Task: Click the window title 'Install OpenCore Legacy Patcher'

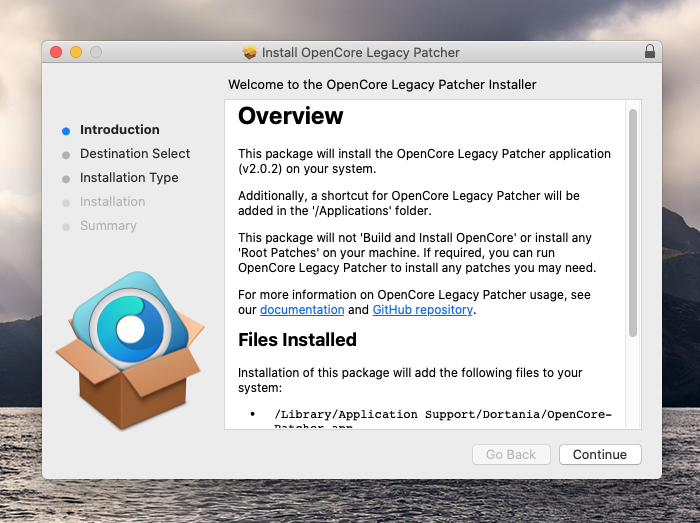Action: (x=361, y=52)
